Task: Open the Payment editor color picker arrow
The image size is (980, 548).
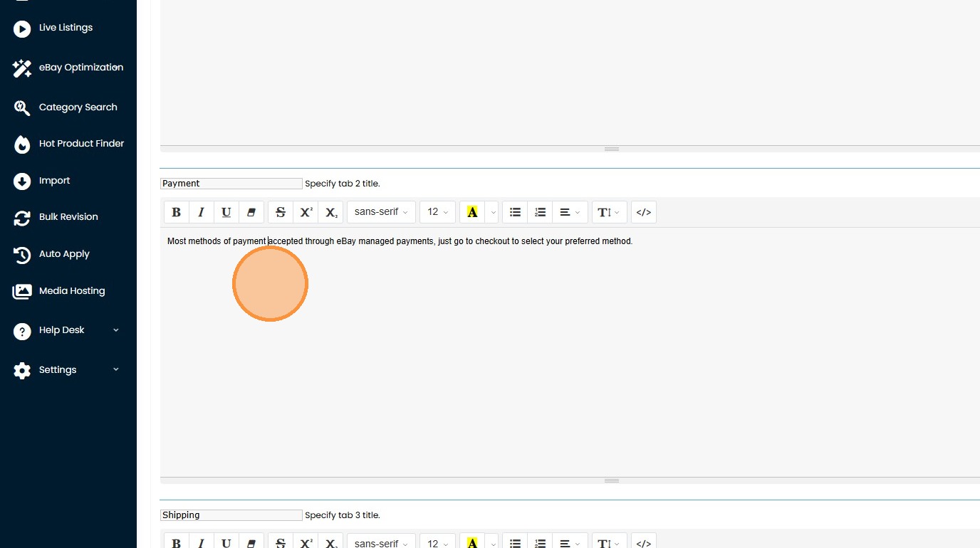Action: [x=492, y=212]
